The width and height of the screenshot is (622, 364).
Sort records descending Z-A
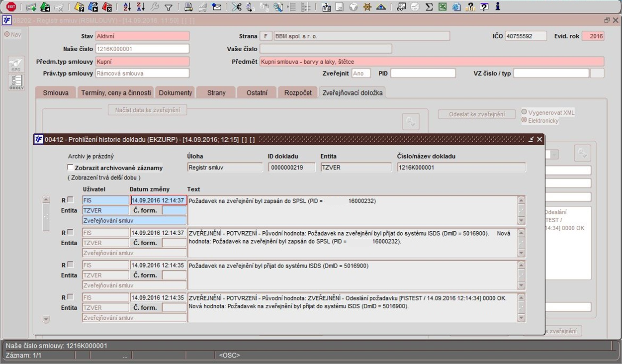(141, 7)
